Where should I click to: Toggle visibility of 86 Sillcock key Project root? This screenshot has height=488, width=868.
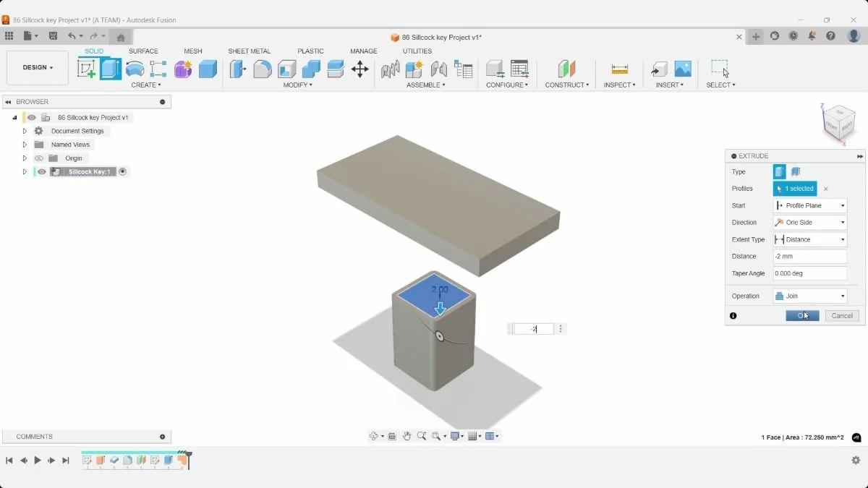(x=32, y=117)
